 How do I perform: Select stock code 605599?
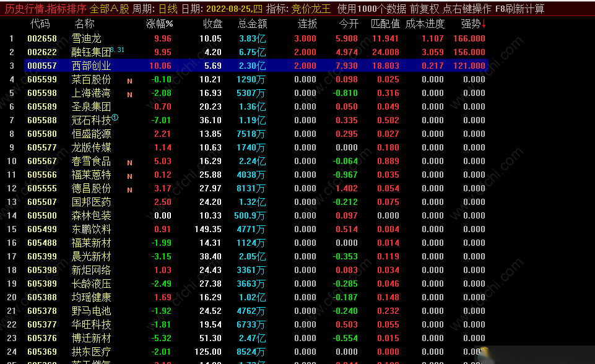click(42, 79)
